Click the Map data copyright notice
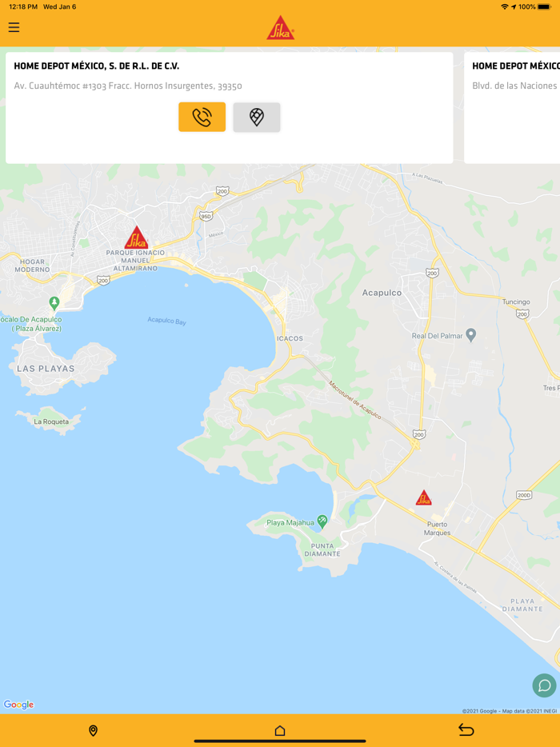Viewport: 560px width, 747px height. [510, 711]
